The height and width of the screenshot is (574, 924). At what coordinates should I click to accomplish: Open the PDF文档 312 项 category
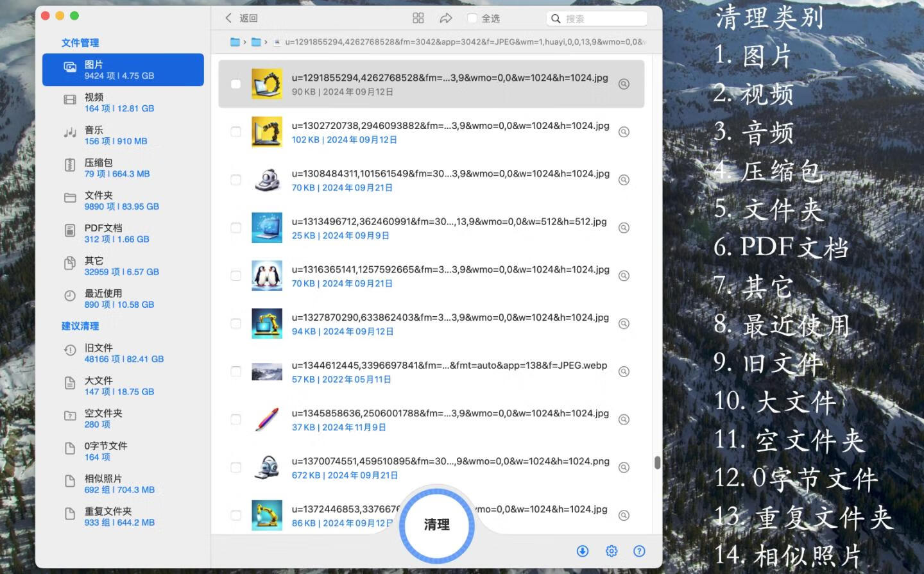(x=123, y=233)
